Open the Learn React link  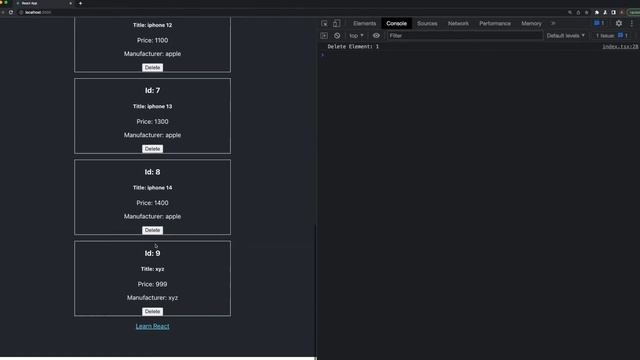(x=152, y=326)
